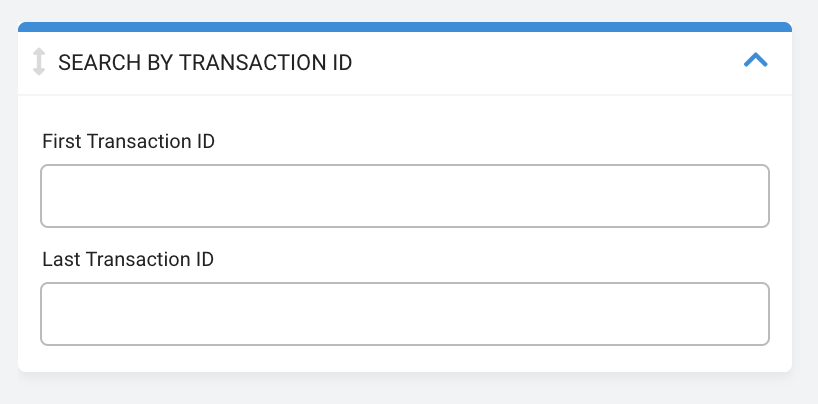Click the word "Last" in the lower label

pos(62,259)
